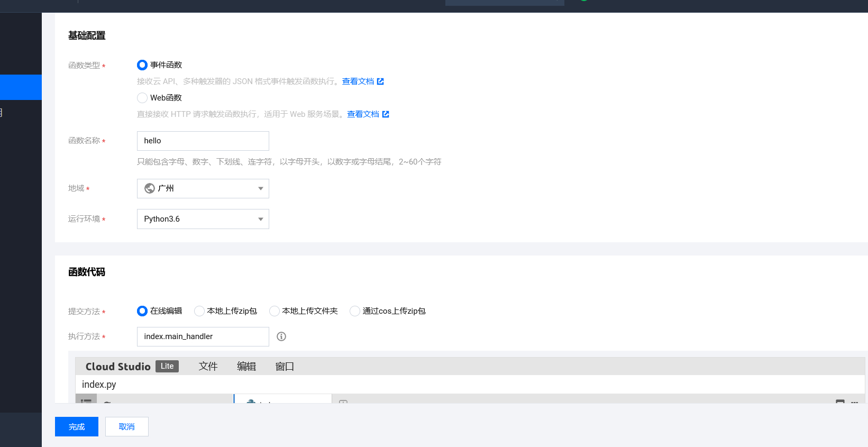This screenshot has width=868, height=447.
Task: Open the 运行环境 dropdown showing Python3.6
Action: (203, 219)
